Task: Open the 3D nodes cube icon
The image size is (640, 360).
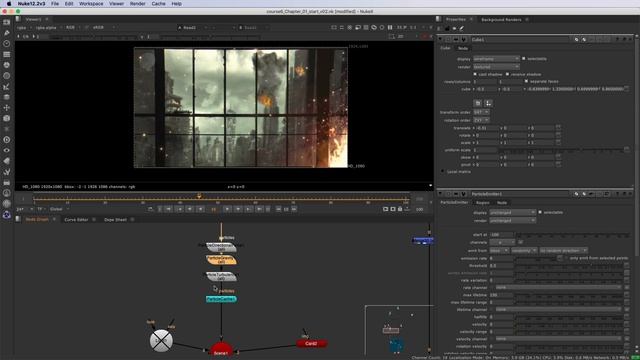Action: tap(7, 118)
